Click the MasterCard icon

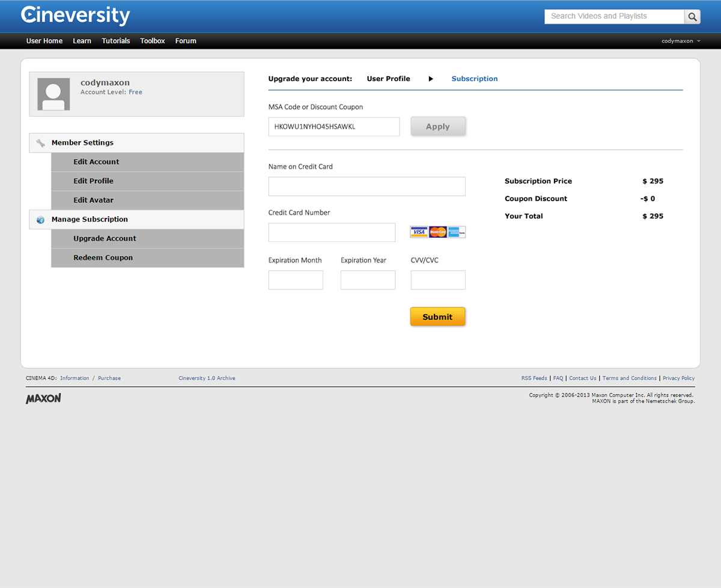click(438, 232)
